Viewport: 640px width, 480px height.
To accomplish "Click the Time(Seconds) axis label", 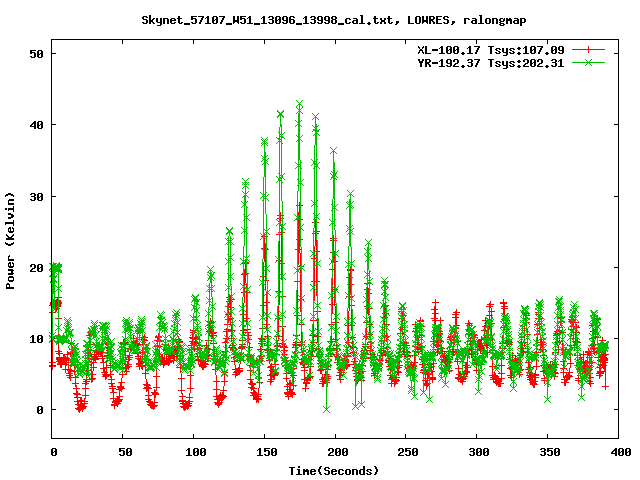I will pyautogui.click(x=334, y=471).
